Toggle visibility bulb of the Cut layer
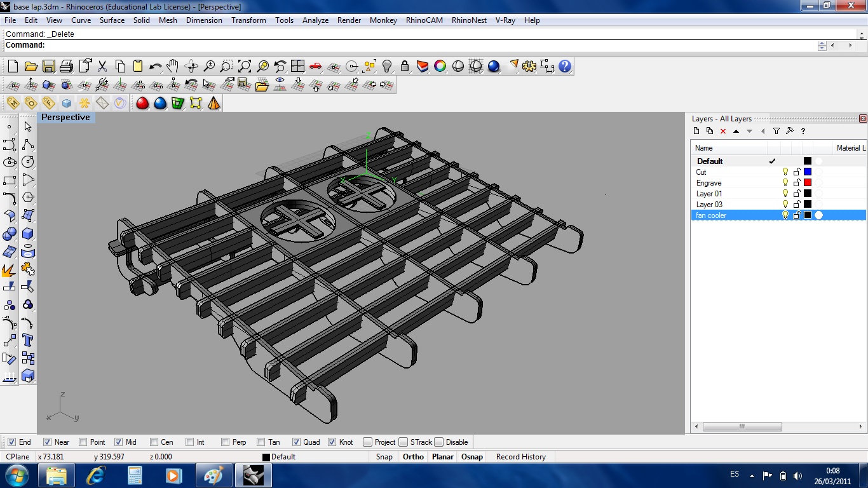 coord(785,172)
